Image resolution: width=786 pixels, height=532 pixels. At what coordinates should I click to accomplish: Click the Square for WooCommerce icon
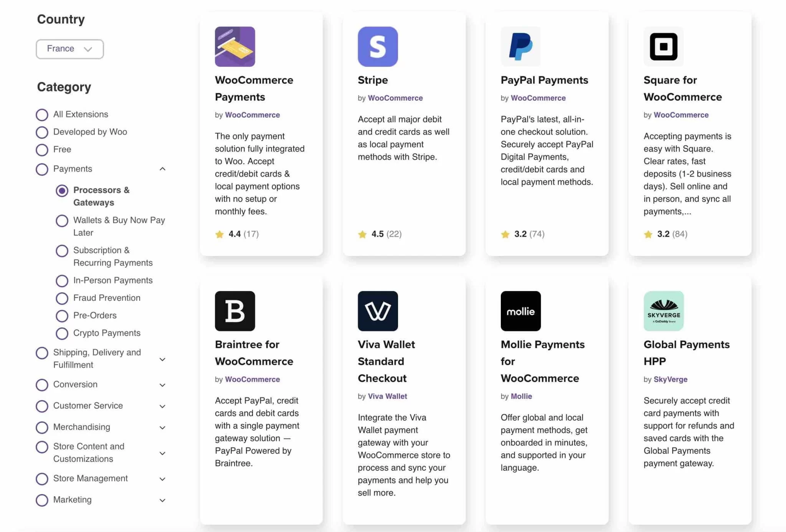[x=663, y=46]
